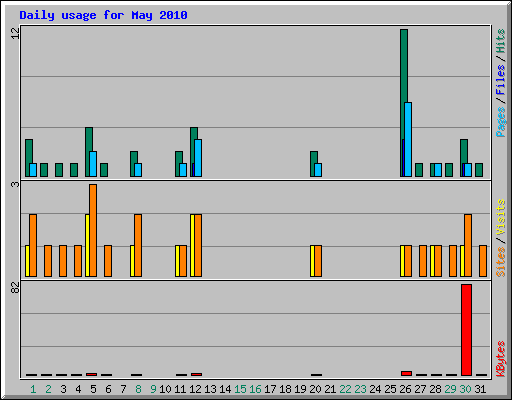Select the cyan Pages bar for day 26
The width and height of the screenshot is (512, 400).
point(408,139)
